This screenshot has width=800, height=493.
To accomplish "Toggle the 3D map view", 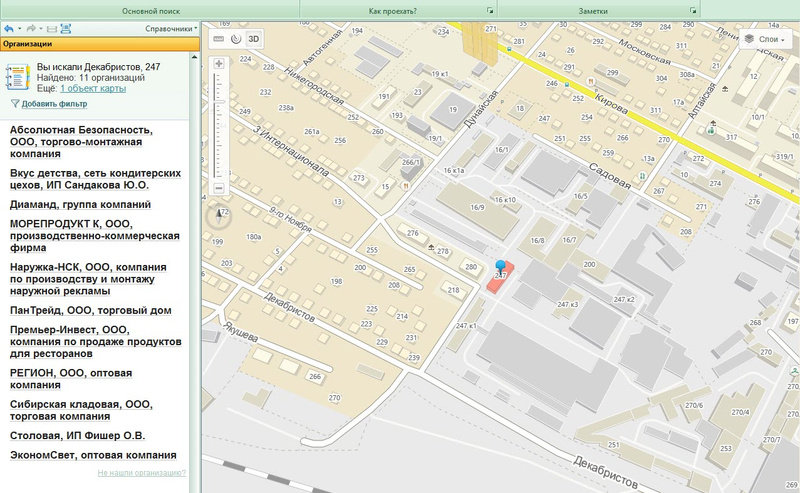I will (254, 39).
